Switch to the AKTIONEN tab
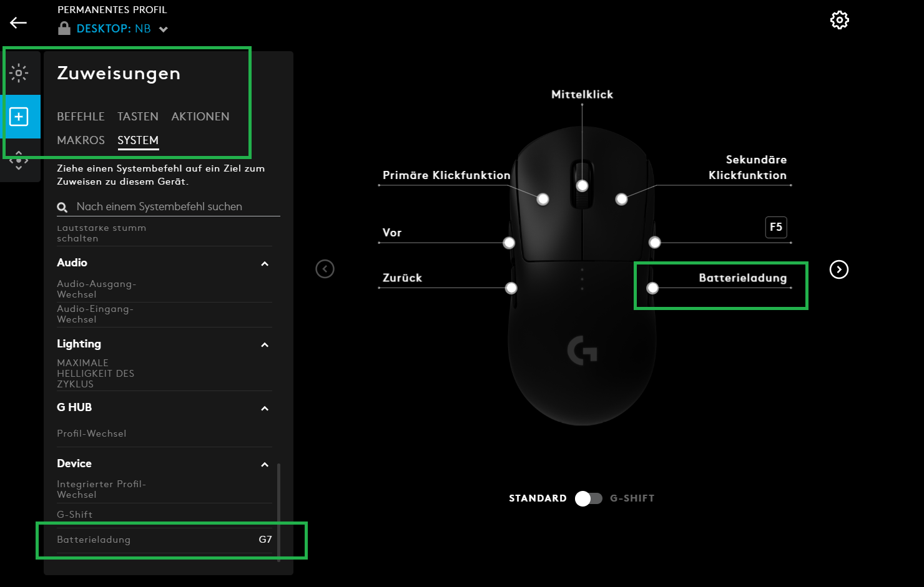Image resolution: width=924 pixels, height=587 pixels. tap(200, 117)
